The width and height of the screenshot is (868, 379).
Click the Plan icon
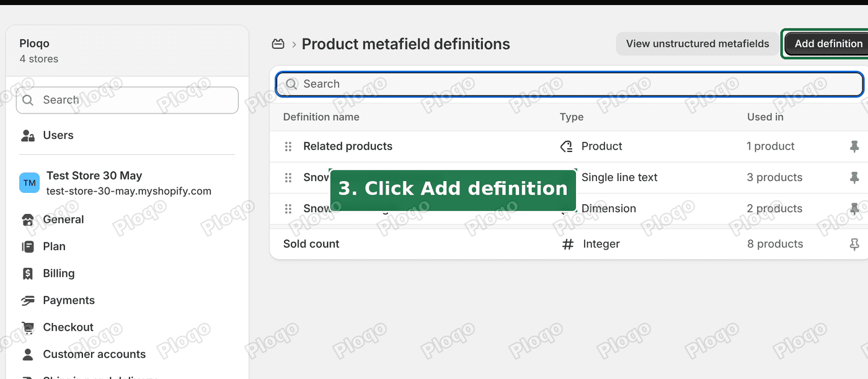[x=28, y=247]
